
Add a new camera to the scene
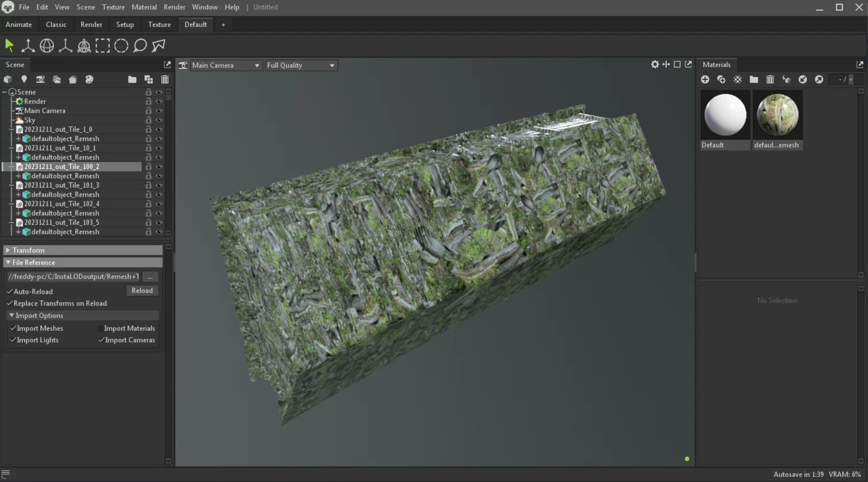click(41, 79)
